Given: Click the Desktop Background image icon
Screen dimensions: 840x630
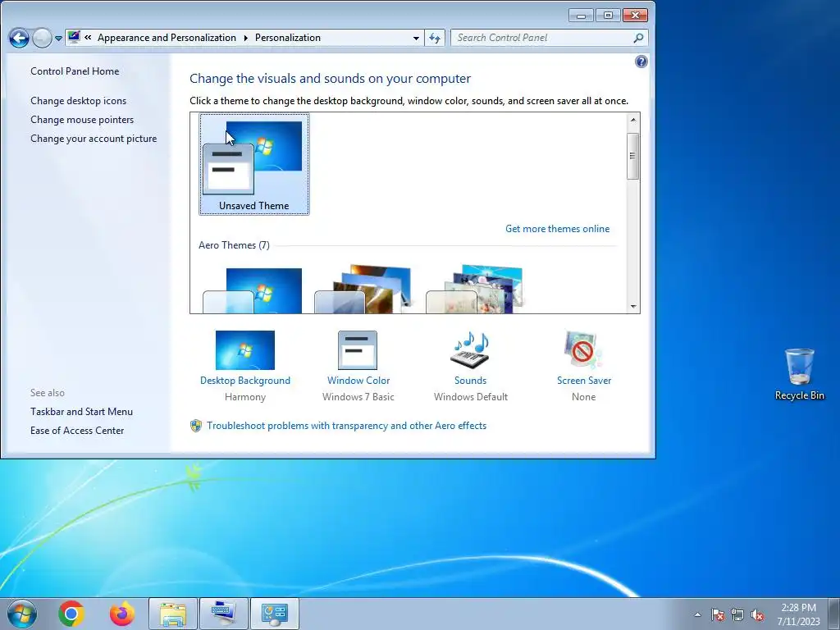Looking at the screenshot, I should coord(244,349).
